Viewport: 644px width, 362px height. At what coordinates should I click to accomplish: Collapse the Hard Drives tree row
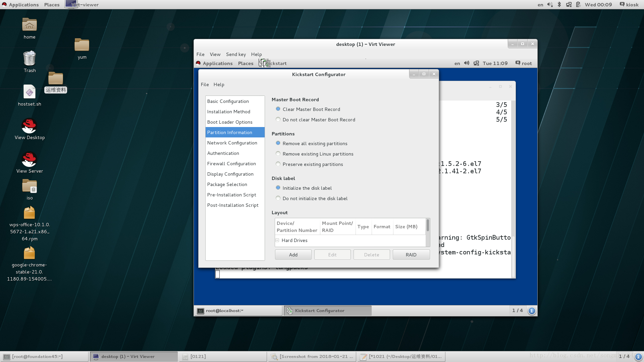pos(277,240)
